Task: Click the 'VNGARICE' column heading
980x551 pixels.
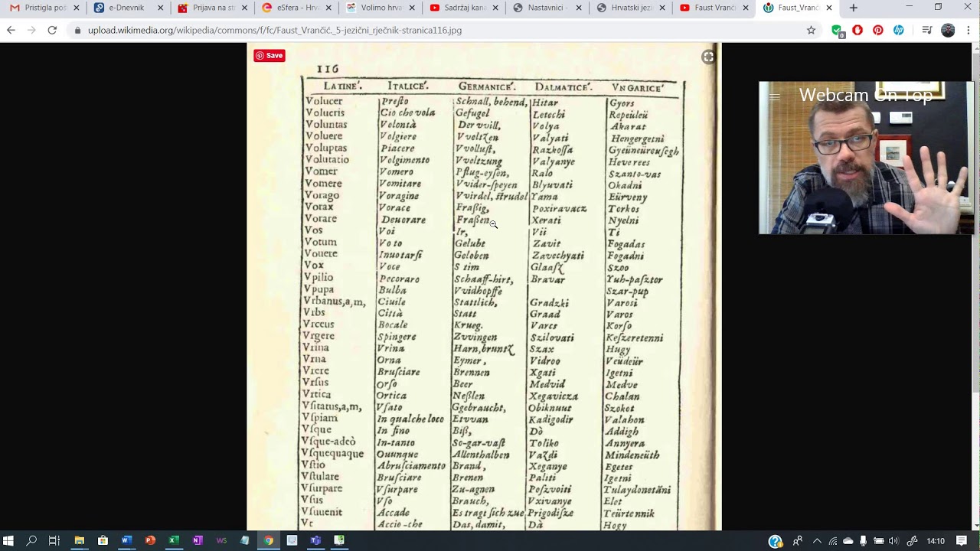Action: click(637, 88)
